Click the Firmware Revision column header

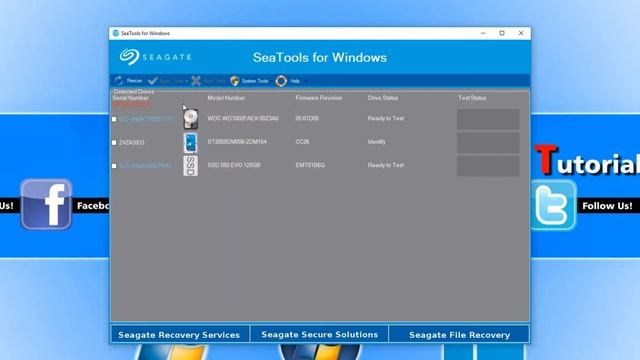[319, 98]
